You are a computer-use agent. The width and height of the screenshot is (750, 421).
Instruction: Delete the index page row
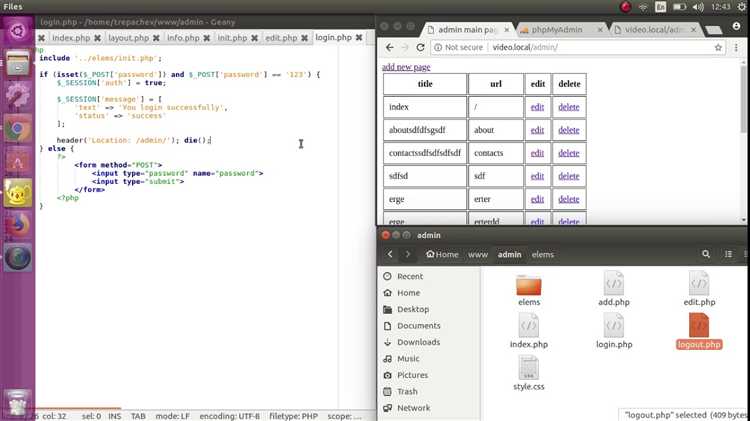coord(569,107)
